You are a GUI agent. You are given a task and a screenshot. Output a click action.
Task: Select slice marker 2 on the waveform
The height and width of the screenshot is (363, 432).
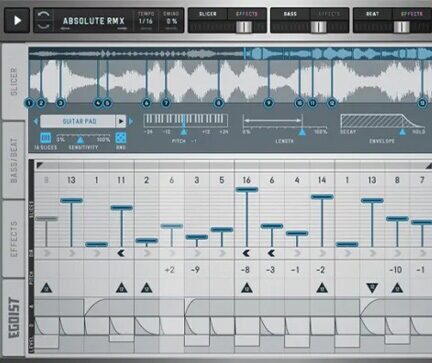tap(41, 103)
